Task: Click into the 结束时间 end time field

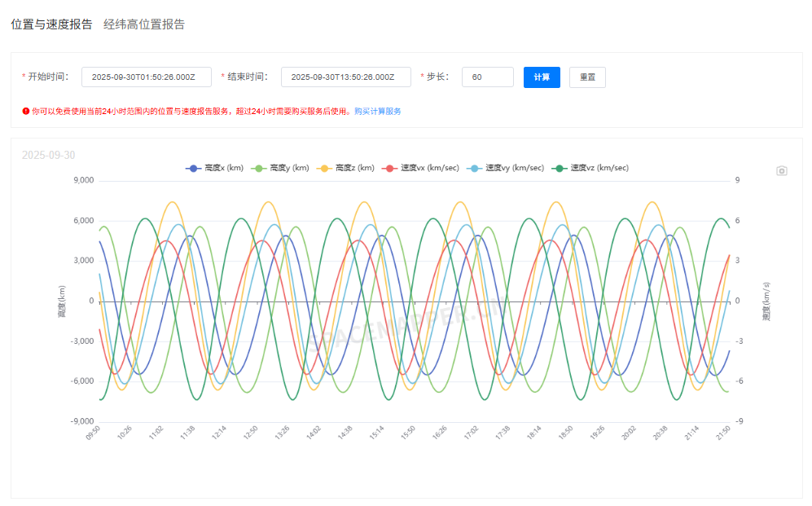Action: point(346,77)
